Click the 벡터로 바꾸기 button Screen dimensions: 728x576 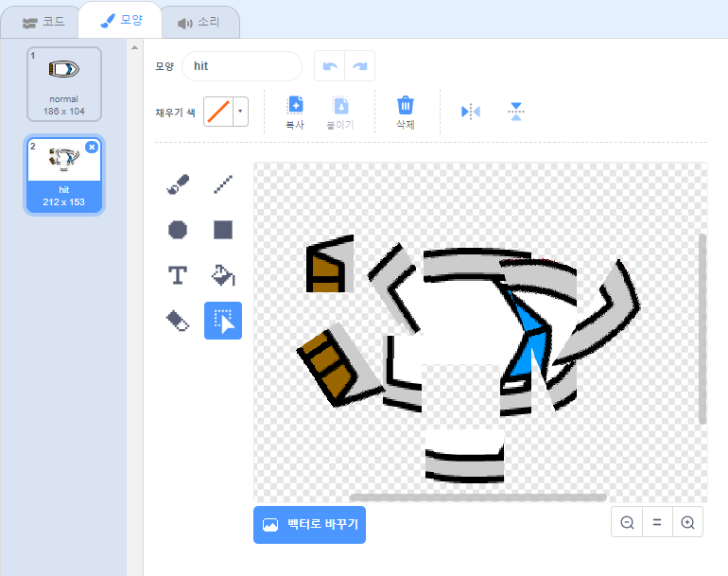coord(309,525)
